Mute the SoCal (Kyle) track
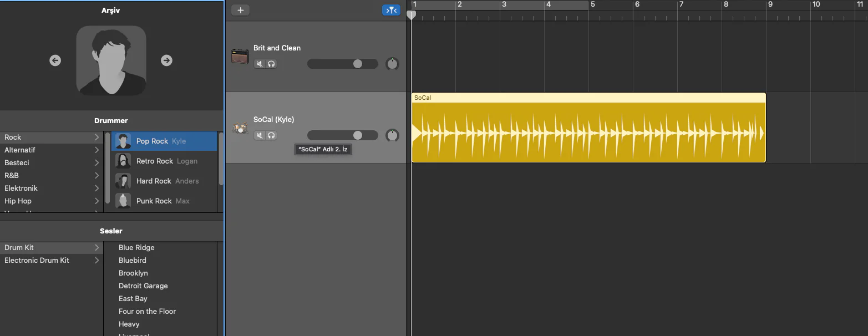Image resolution: width=868 pixels, height=336 pixels. (260, 135)
